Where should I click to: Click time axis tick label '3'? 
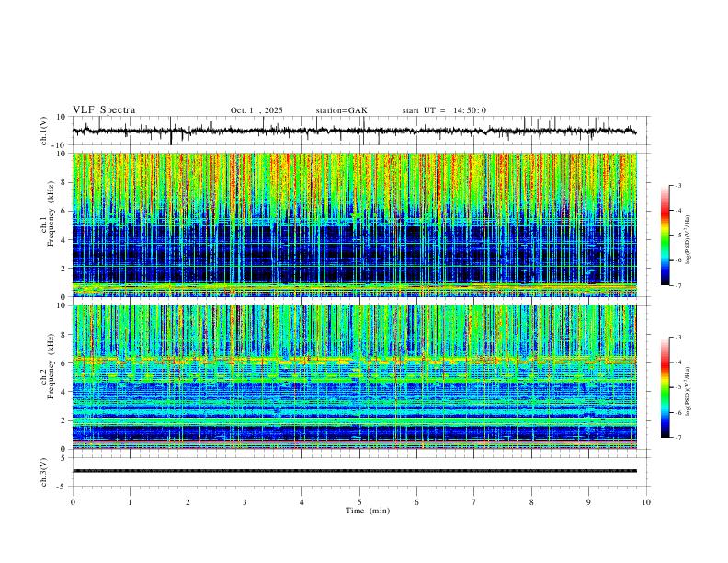pos(245,502)
